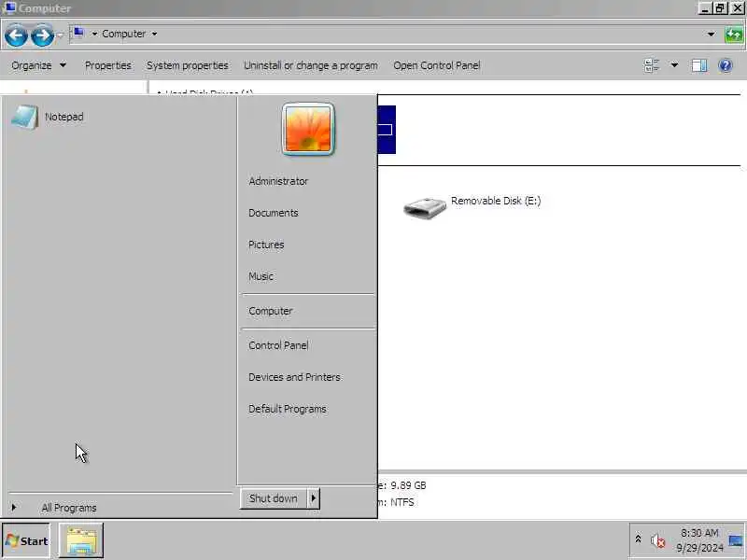747x560 pixels.
Task: Open the recent pages dropdown beside Forward
Action: 60,35
